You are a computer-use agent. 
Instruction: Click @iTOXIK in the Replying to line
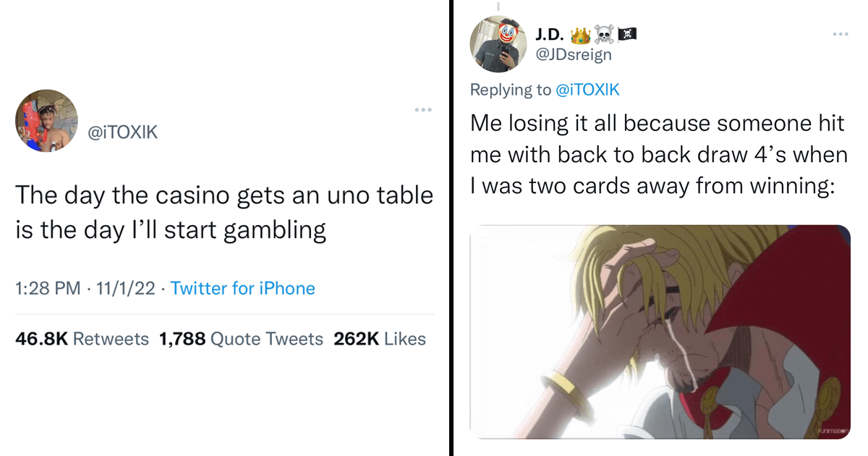point(587,90)
